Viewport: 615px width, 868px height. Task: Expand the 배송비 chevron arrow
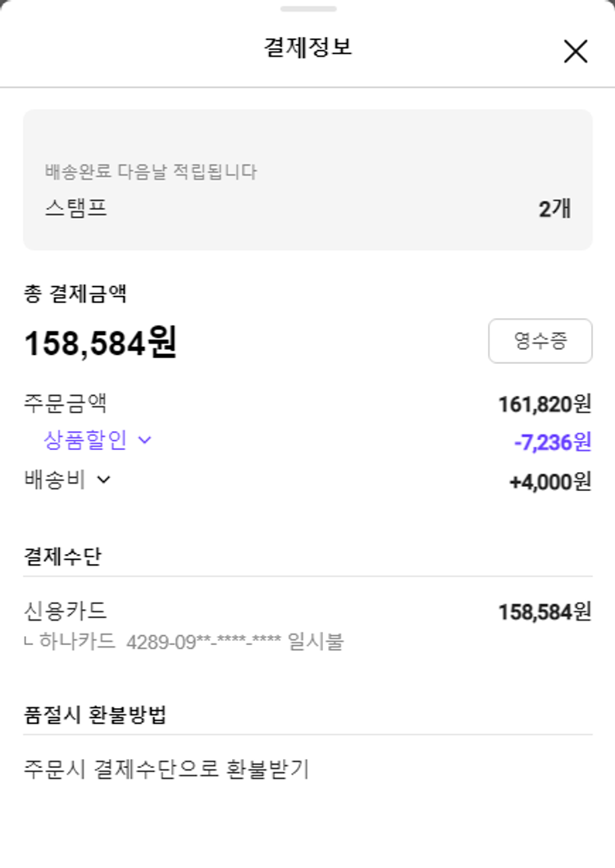(103, 479)
